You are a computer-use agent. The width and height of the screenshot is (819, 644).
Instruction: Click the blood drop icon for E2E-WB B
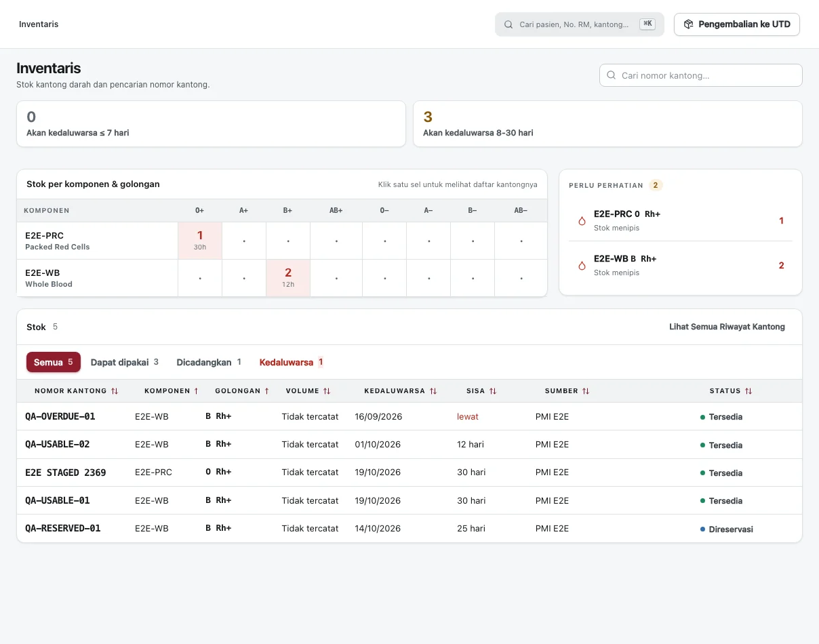click(x=581, y=266)
